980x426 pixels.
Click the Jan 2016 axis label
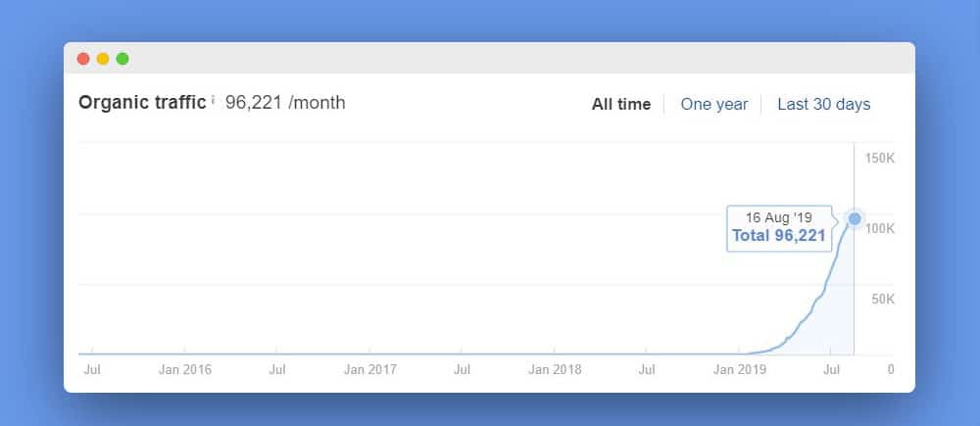click(185, 370)
